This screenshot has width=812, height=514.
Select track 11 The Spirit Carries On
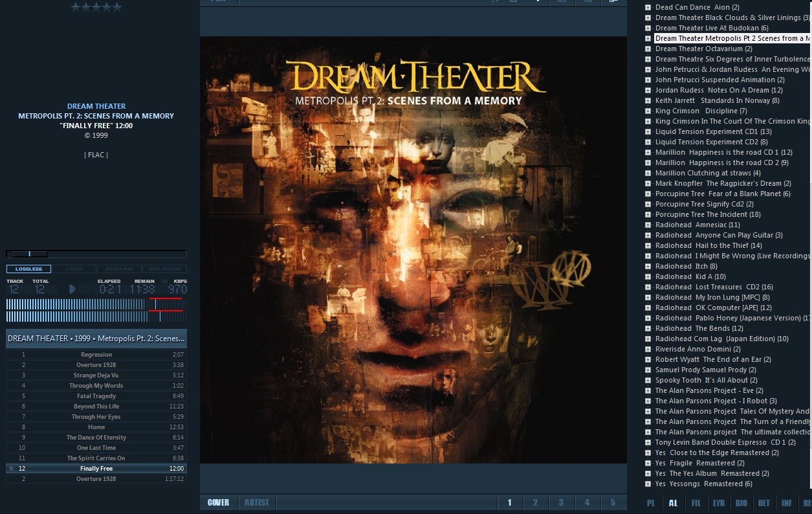96,458
